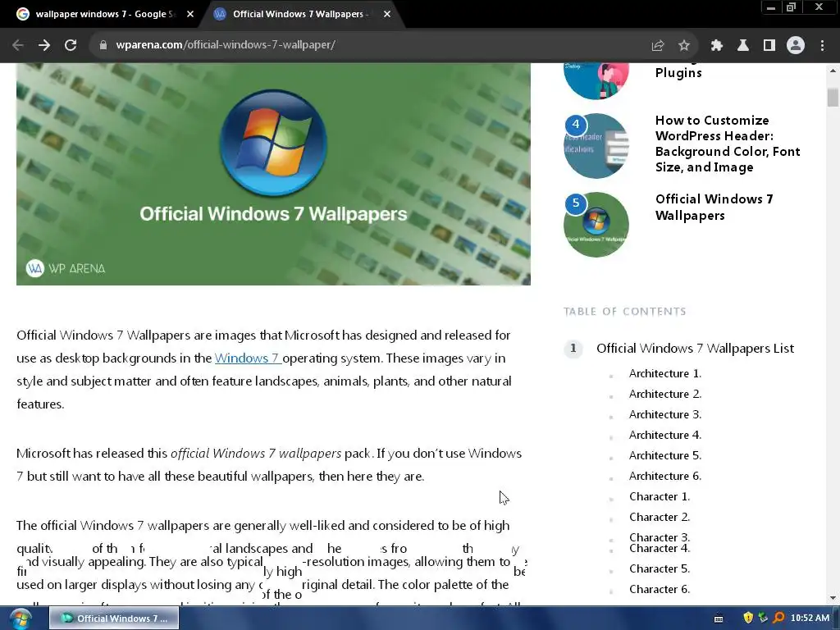Click the address bar URL
The height and width of the screenshot is (630, 840).
tap(226, 45)
